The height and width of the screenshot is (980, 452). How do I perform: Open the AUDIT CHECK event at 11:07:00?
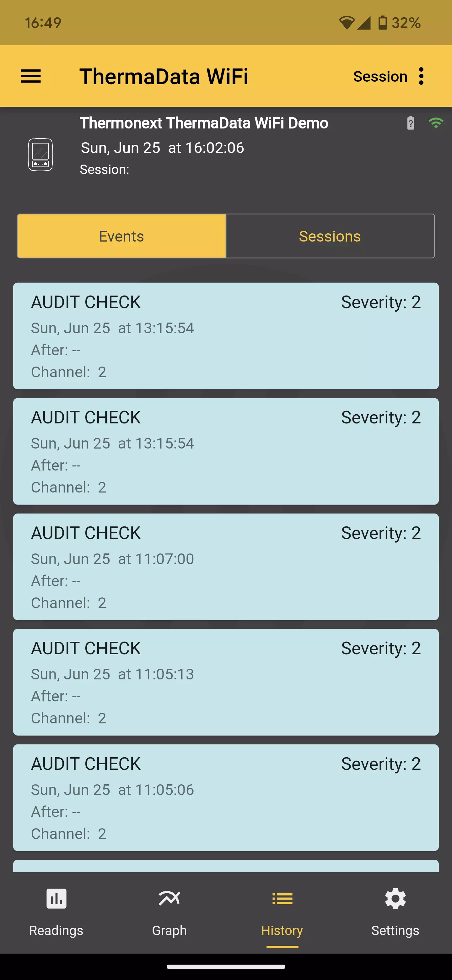click(x=226, y=567)
